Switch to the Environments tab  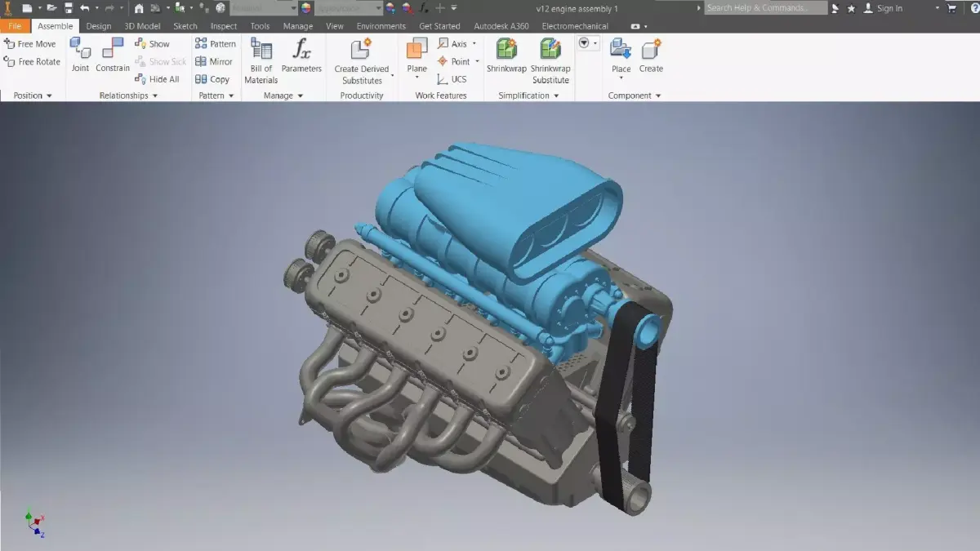coord(381,26)
